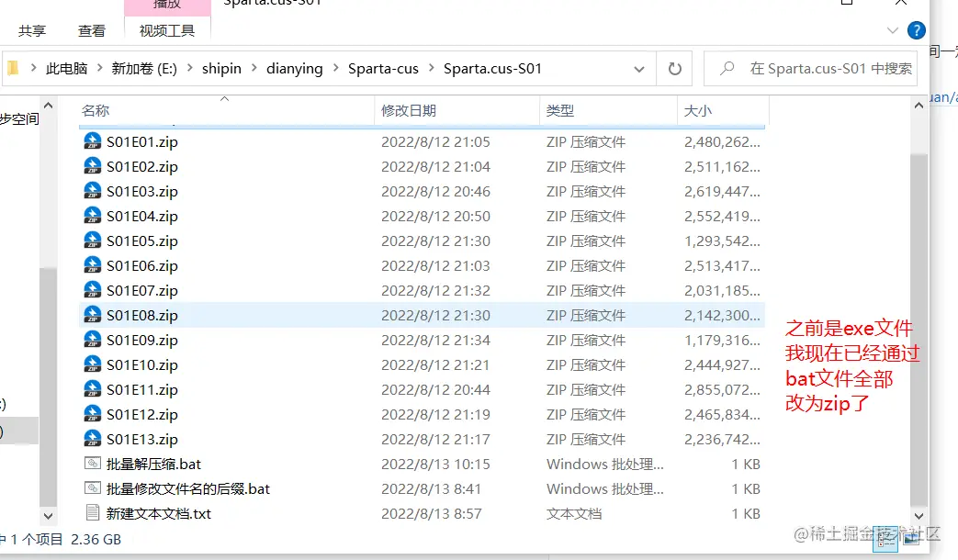Viewport: 958px width, 560px height.
Task: Click the size 2,855,072 of S01E11.zip
Action: 722,390
